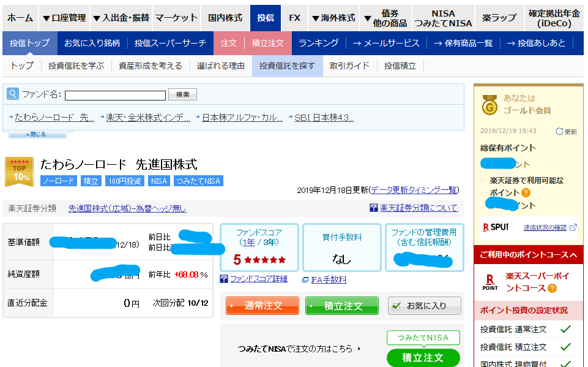Open 投信積立 tab

point(400,66)
